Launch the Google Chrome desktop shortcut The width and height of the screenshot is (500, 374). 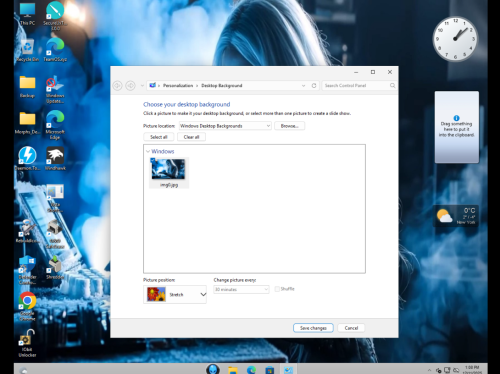[x=27, y=306]
